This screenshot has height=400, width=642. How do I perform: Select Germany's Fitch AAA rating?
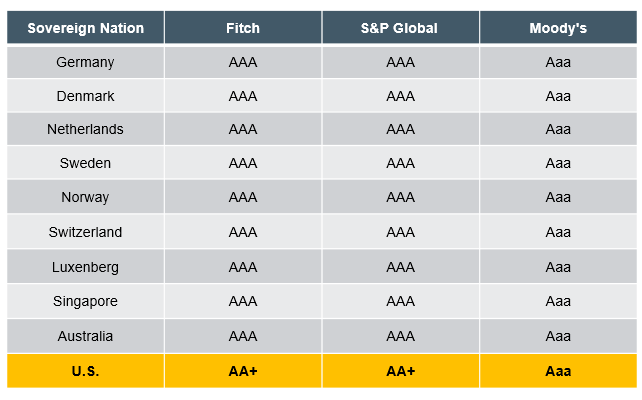243,62
